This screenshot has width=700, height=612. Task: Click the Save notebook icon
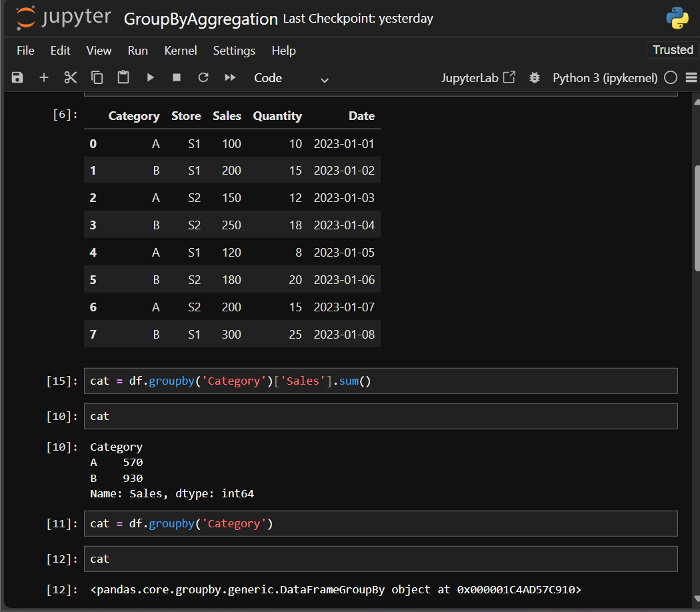click(17, 78)
